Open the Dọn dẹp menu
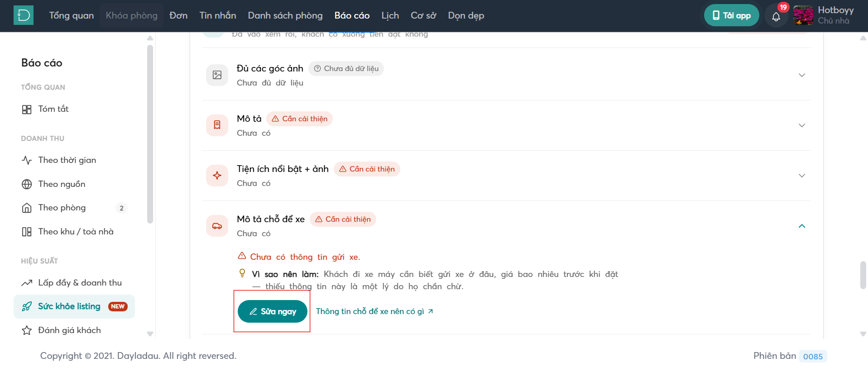 tap(466, 15)
